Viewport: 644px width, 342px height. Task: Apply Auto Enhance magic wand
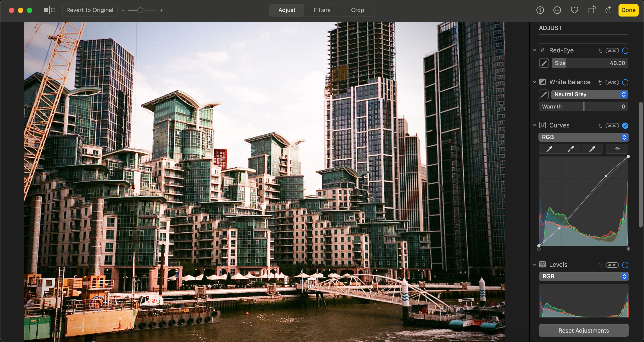[x=608, y=10]
